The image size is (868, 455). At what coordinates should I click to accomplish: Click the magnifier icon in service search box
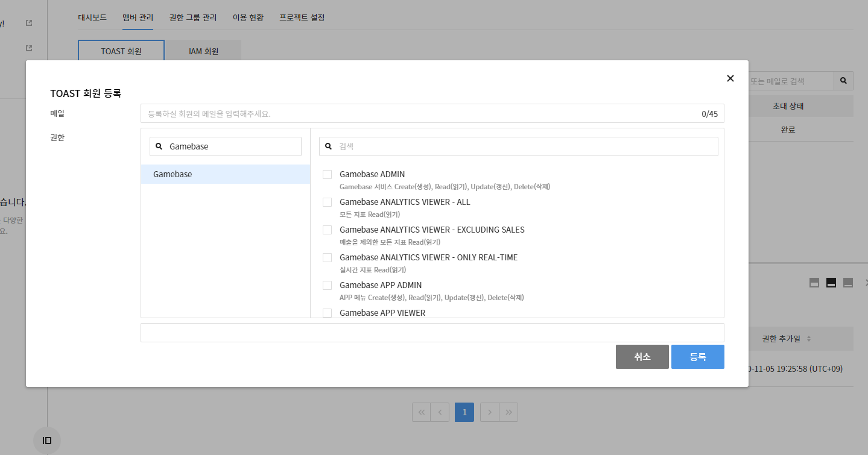tap(159, 146)
